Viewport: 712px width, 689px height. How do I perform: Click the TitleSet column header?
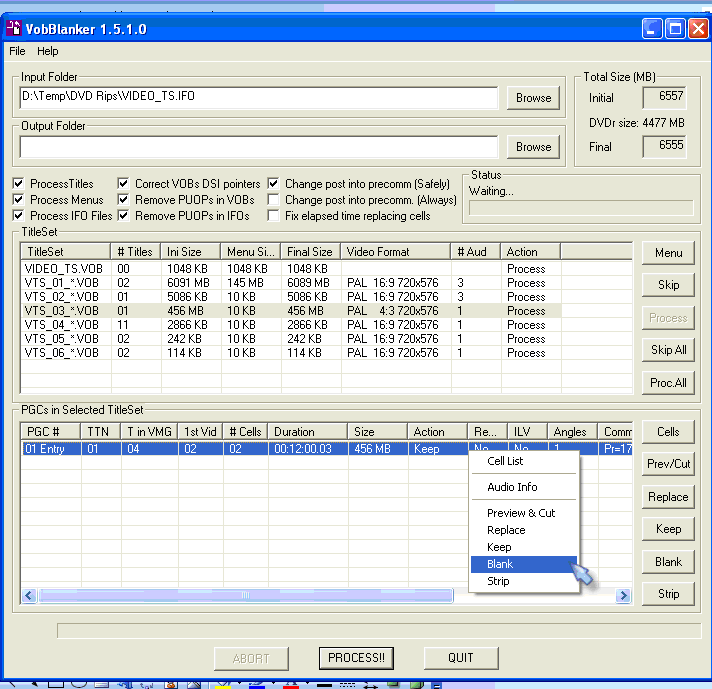(x=66, y=252)
